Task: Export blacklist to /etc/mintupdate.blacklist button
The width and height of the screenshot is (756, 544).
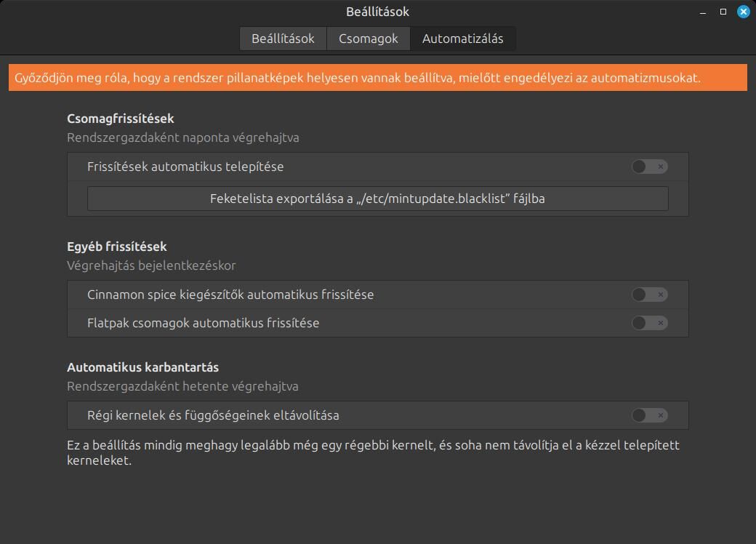Action: coord(377,199)
